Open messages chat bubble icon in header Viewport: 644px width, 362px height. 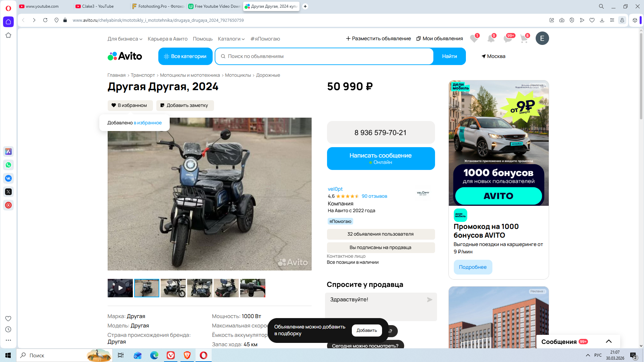507,39
